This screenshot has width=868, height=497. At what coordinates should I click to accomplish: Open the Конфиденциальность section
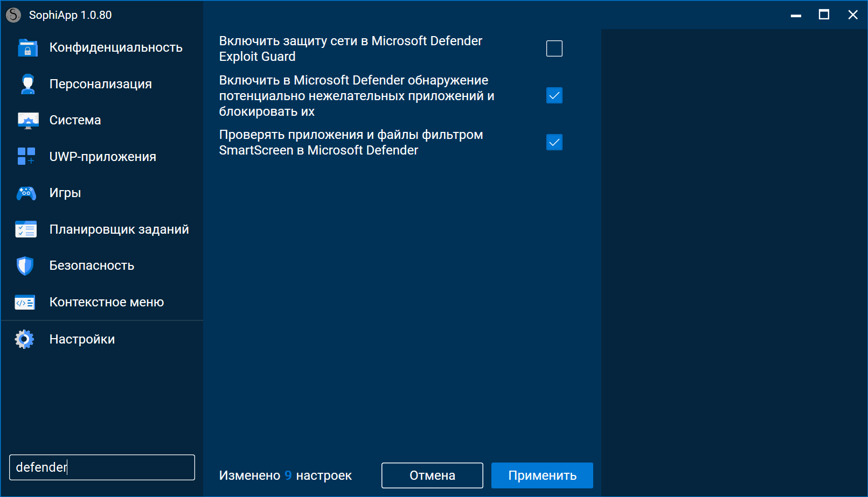click(116, 47)
